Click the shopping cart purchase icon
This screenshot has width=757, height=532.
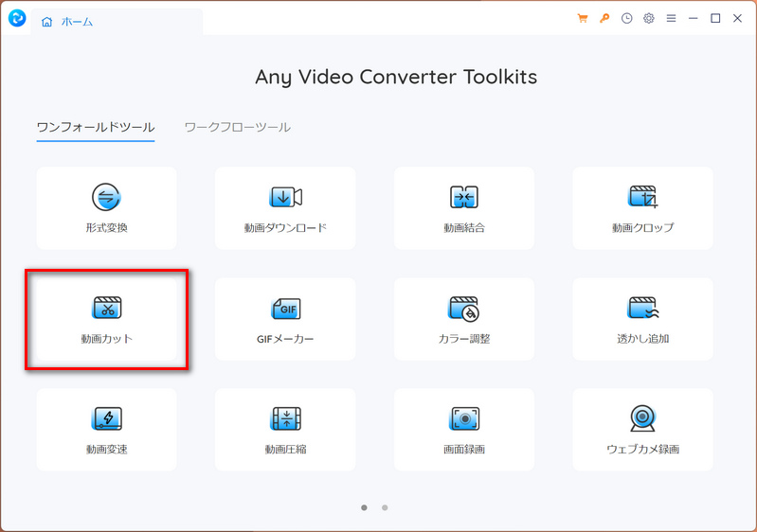583,18
